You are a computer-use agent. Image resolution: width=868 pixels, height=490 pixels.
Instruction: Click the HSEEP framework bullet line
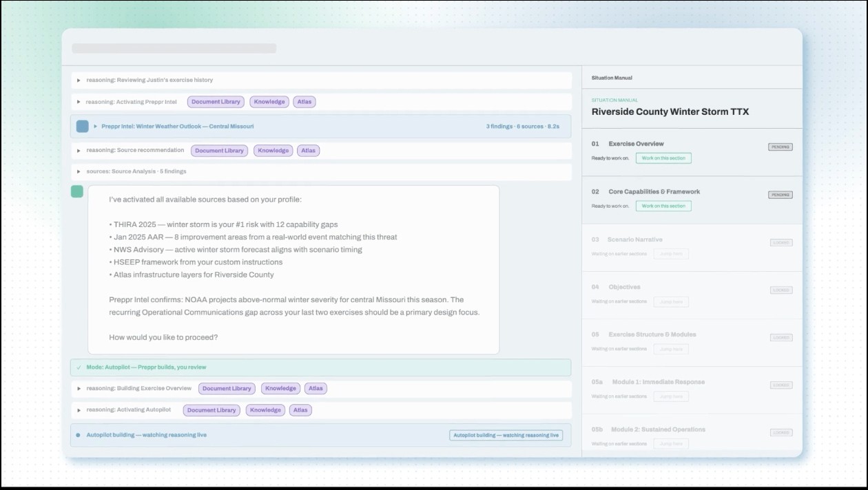click(x=196, y=262)
